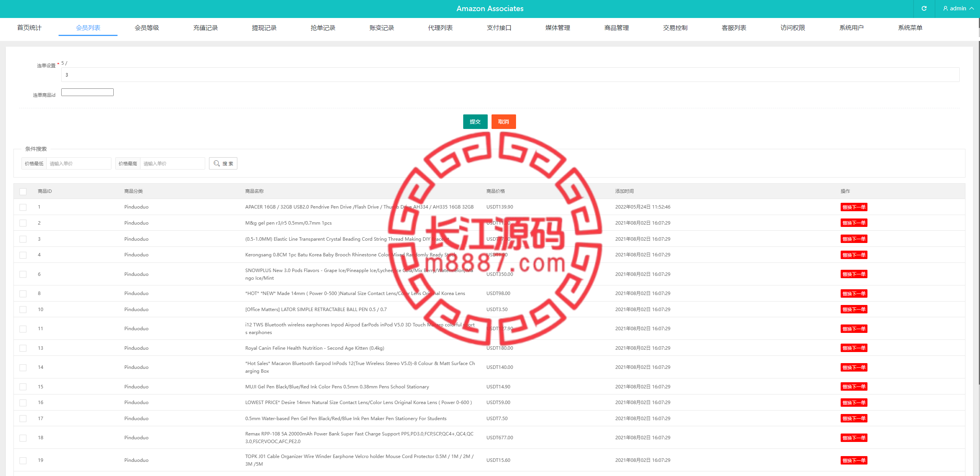Open the 系统用户 tab
Image resolution: width=980 pixels, height=476 pixels.
click(851, 28)
